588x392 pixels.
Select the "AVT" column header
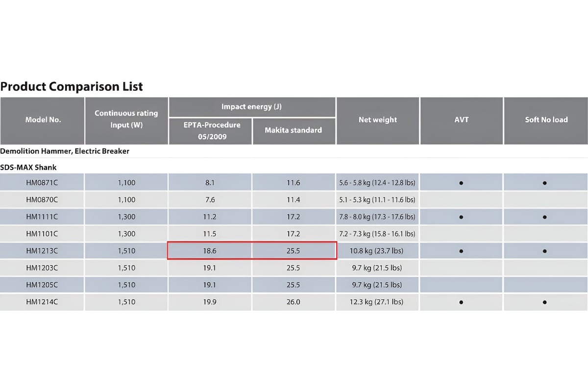click(x=462, y=120)
